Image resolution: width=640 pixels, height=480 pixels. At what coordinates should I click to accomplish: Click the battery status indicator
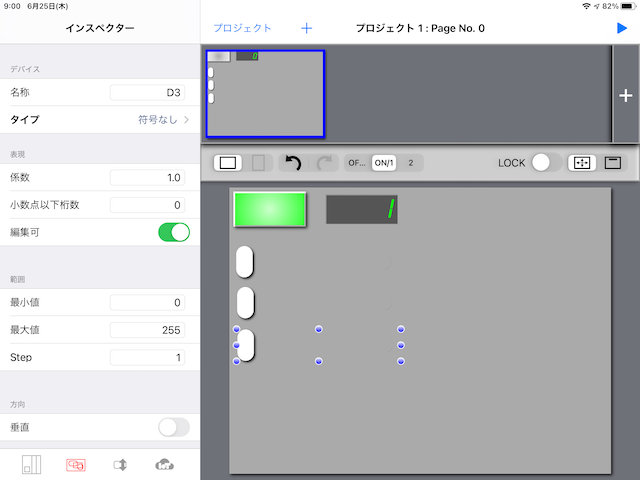coord(628,6)
